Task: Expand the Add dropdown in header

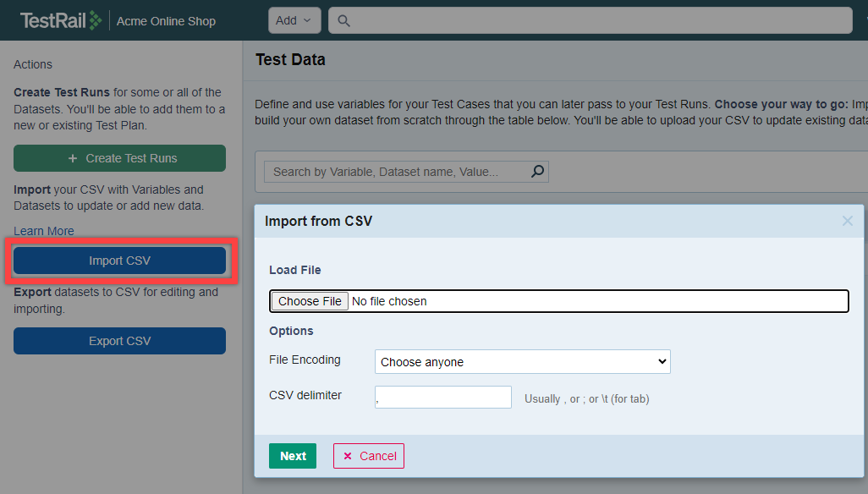Action: tap(294, 20)
